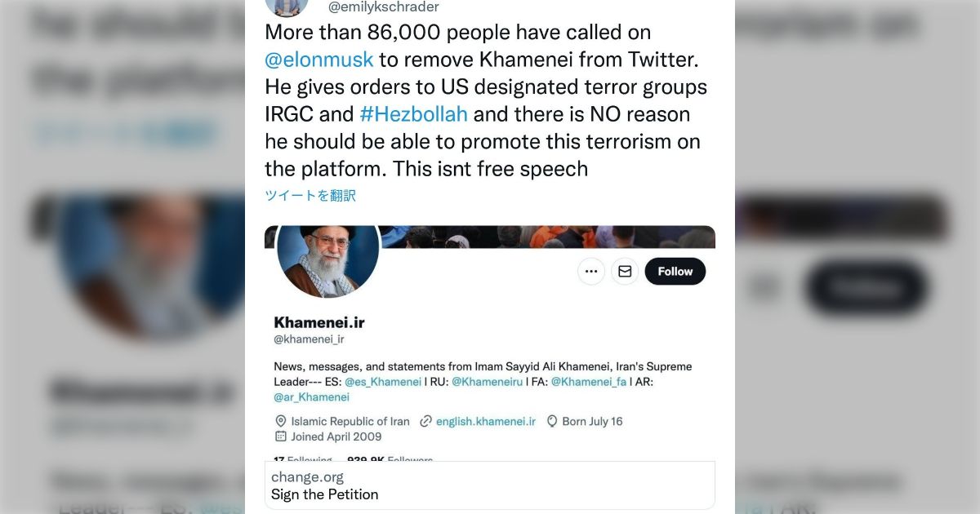Open the three-dot more options menu

(x=591, y=272)
